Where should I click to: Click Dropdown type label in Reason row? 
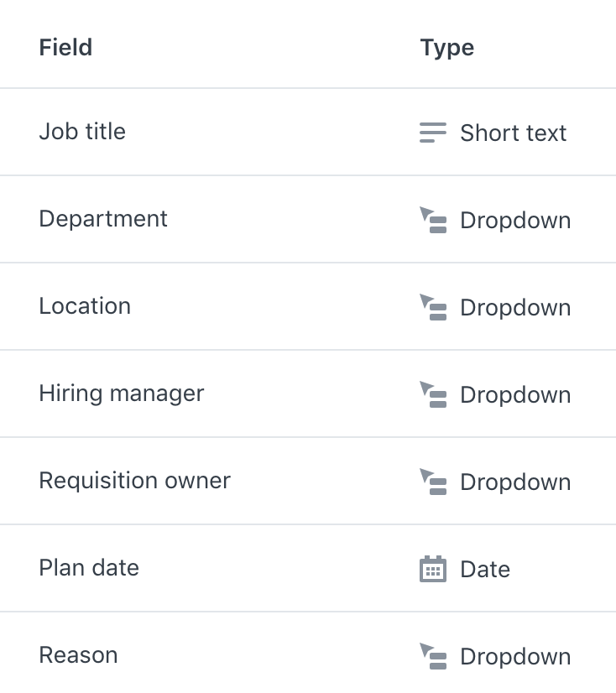coord(515,656)
